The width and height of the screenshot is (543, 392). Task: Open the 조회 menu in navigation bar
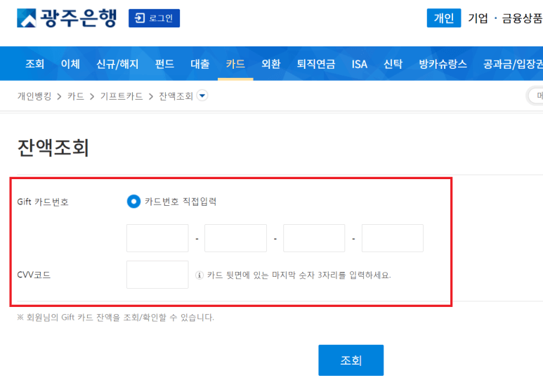pos(34,64)
